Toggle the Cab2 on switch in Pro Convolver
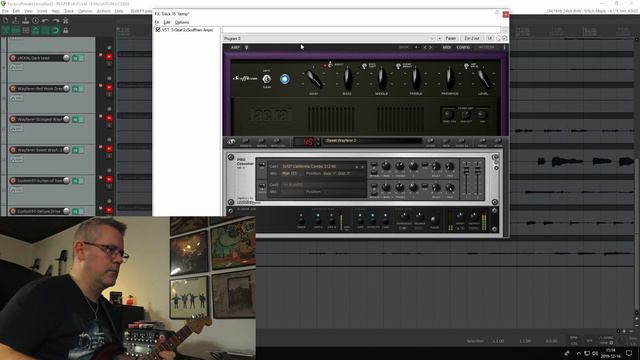This screenshot has width=640, height=360. tap(262, 187)
